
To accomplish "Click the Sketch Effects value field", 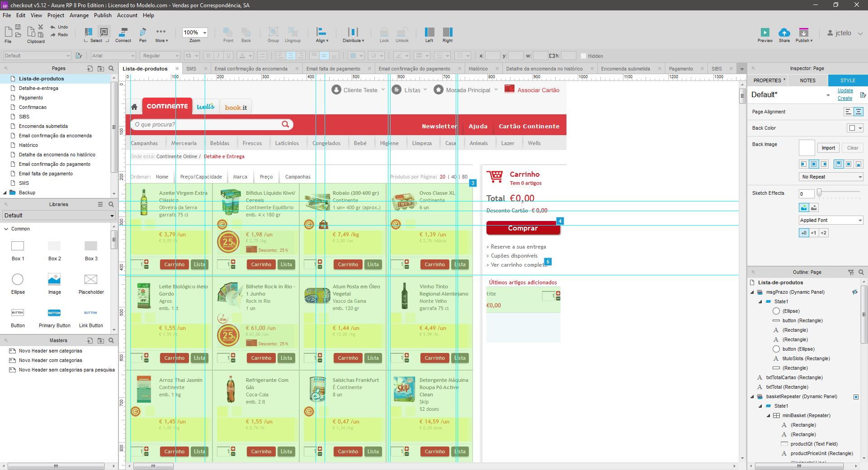I will pyautogui.click(x=806, y=194).
